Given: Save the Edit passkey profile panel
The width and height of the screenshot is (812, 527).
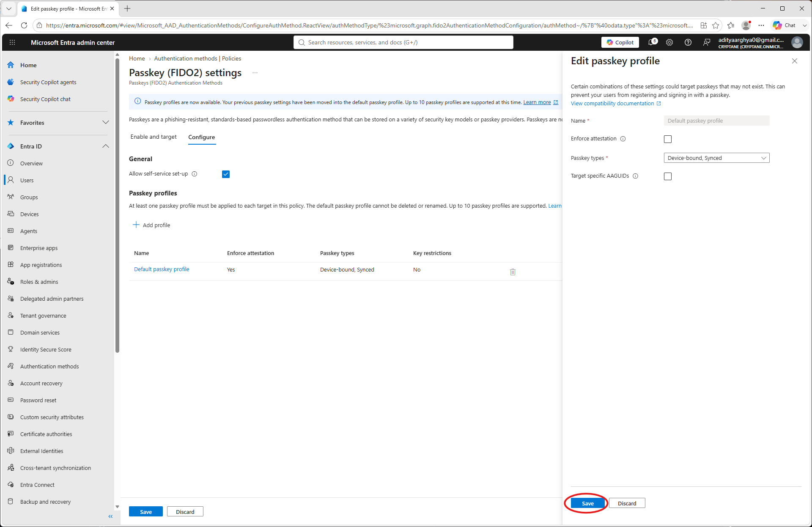Looking at the screenshot, I should pyautogui.click(x=588, y=503).
